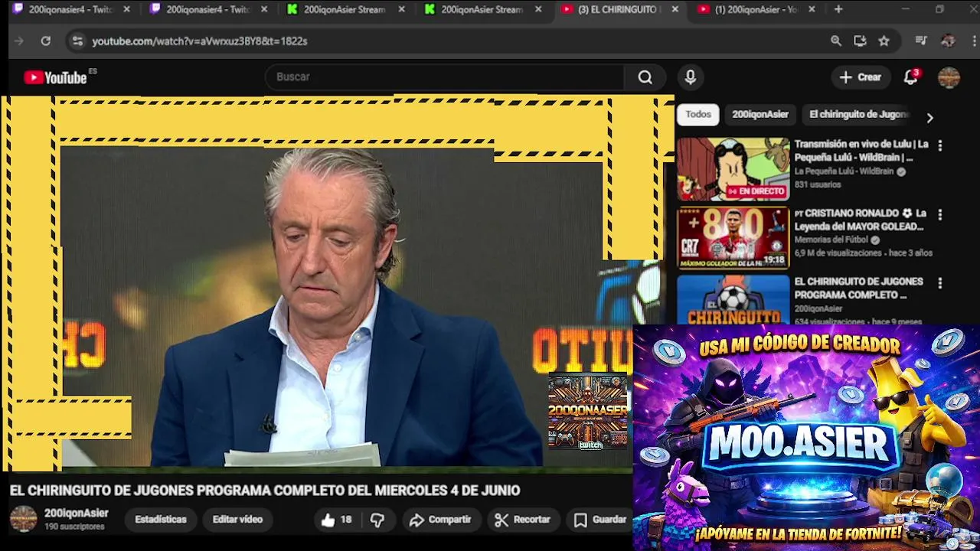This screenshot has height=551, width=980.
Task: Click the MOO.ASIER creator code banner
Action: (x=806, y=437)
